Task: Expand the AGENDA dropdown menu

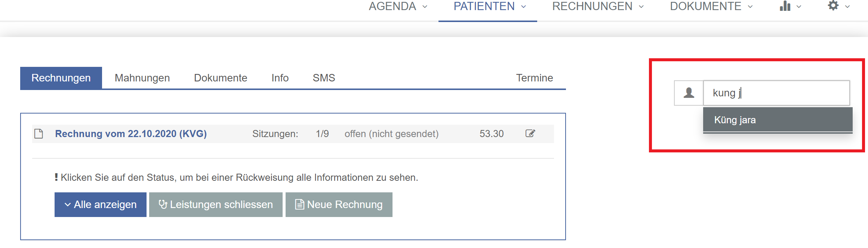Action: 398,6
